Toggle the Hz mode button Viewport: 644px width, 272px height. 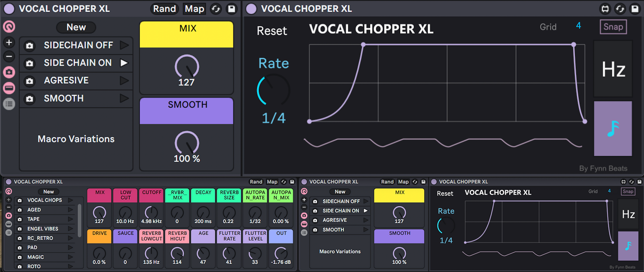613,69
